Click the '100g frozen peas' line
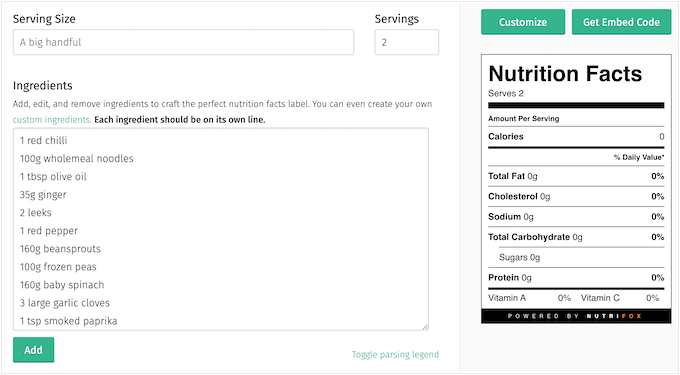The image size is (680, 375). (x=58, y=267)
